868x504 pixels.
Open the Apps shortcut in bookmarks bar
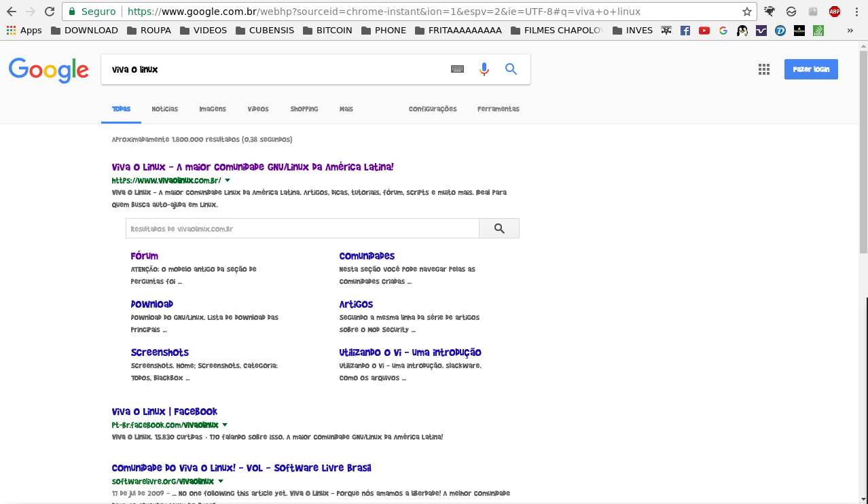(24, 31)
